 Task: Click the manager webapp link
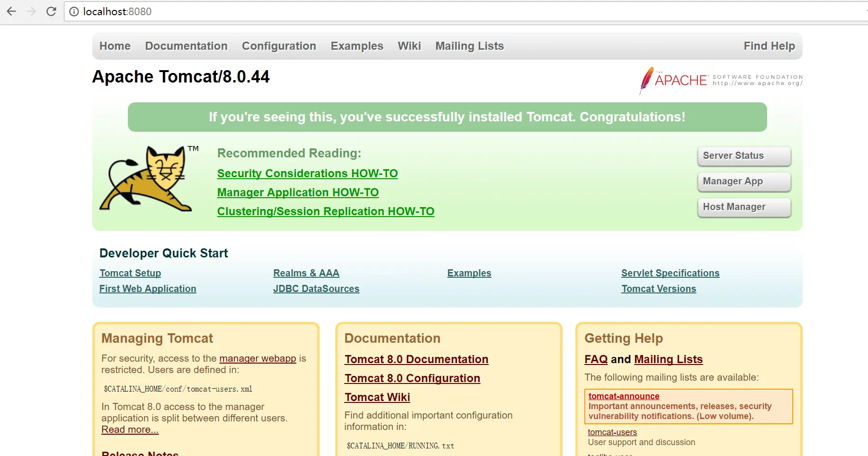click(258, 358)
